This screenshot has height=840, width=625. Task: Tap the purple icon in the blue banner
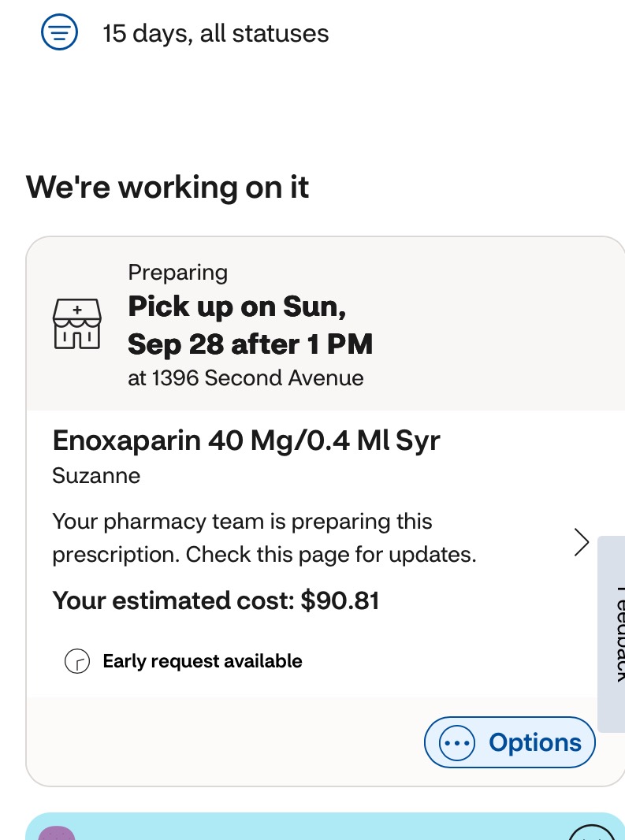(x=57, y=832)
